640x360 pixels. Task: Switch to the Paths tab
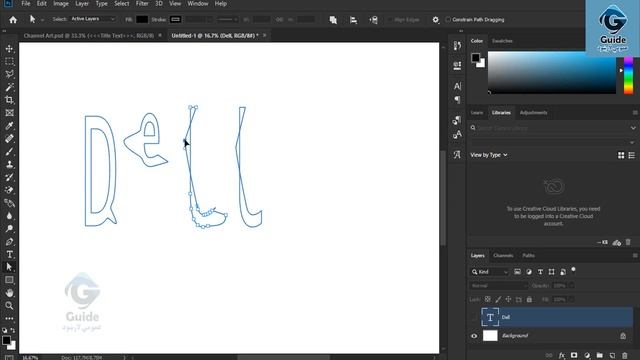click(528, 256)
